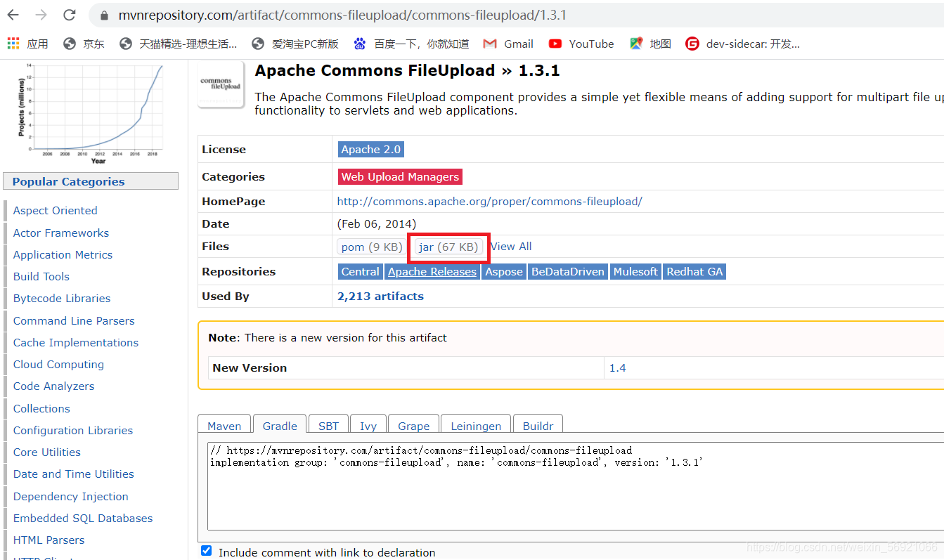Open the commons-fileupload homepage link

click(x=490, y=201)
